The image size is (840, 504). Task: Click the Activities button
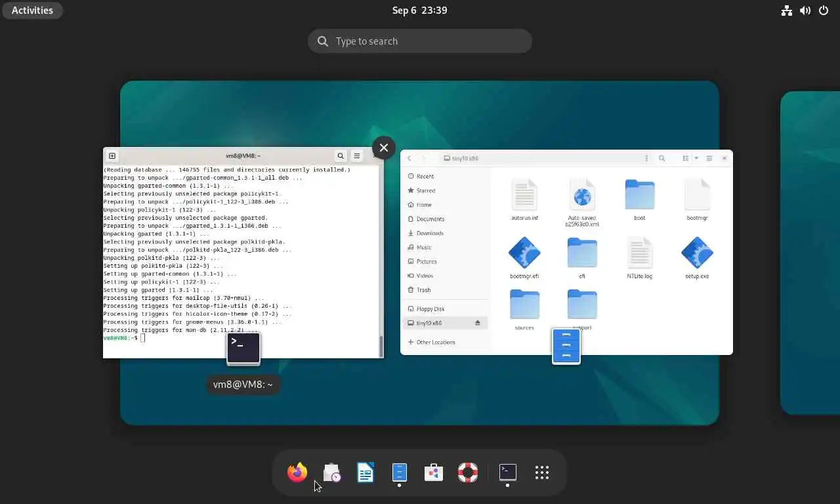tap(32, 10)
